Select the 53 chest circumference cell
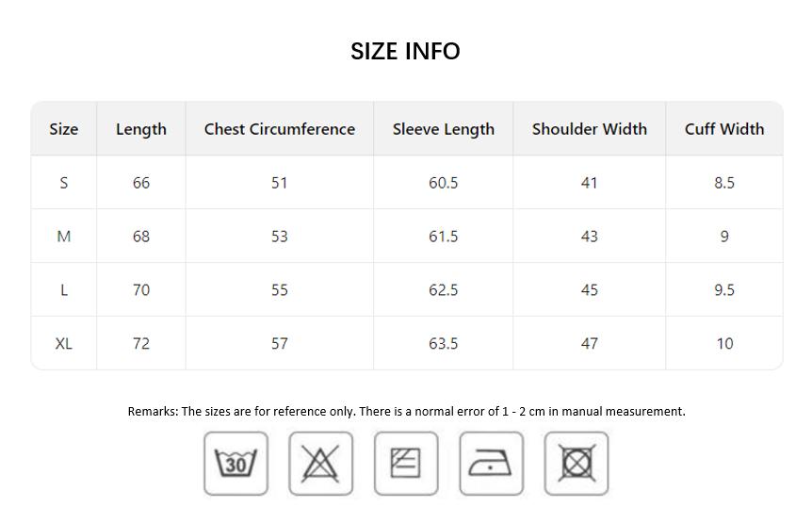Image resolution: width=812 pixels, height=507 pixels. (280, 237)
